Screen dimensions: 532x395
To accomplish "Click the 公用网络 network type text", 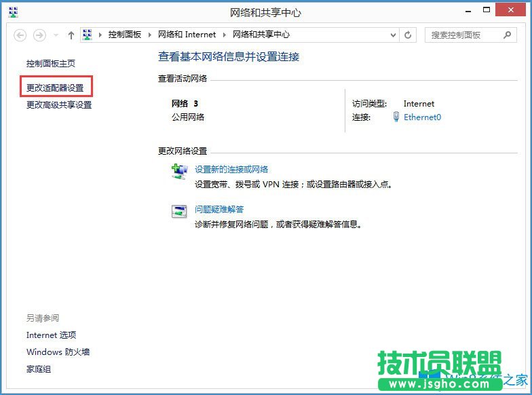I will point(188,117).
